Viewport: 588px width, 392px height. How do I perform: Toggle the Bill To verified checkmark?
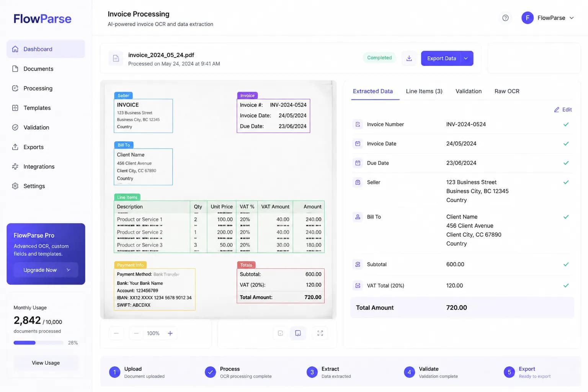(x=566, y=217)
